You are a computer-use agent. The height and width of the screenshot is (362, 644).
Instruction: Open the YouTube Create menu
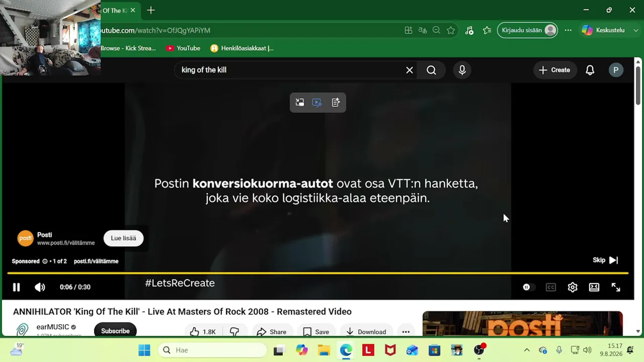coord(554,70)
